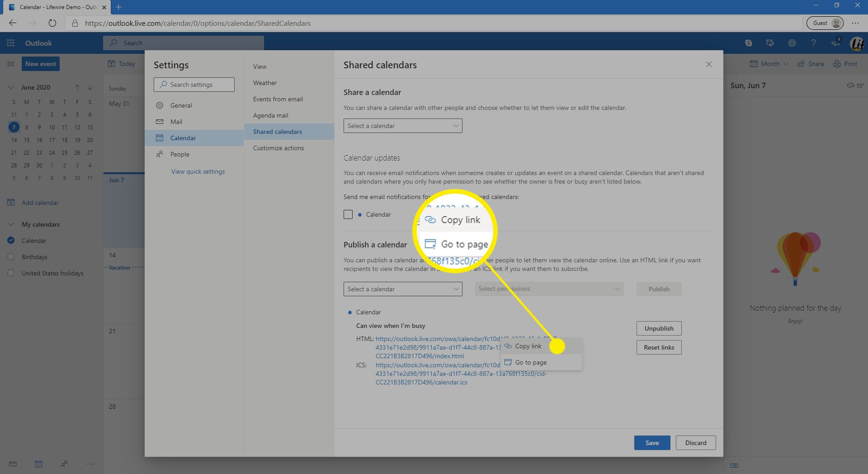This screenshot has height=474, width=868.
Task: Choose Go to page from context menu
Action: click(x=542, y=362)
